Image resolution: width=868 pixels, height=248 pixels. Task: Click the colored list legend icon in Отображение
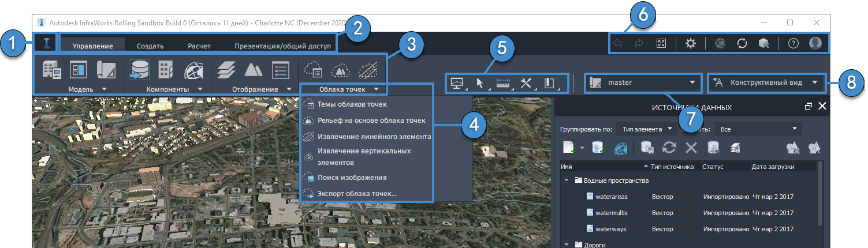280,70
